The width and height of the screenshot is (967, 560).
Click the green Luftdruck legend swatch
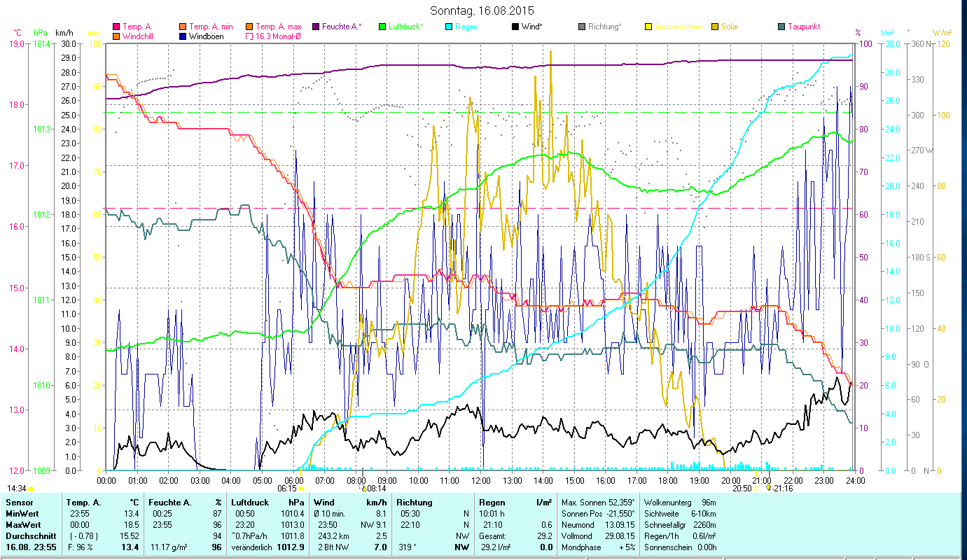click(x=382, y=27)
